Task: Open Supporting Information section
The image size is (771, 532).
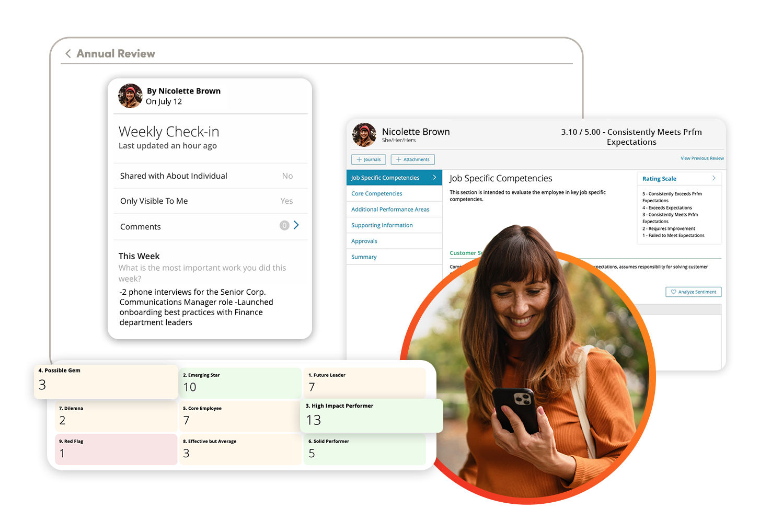Action: (394, 225)
